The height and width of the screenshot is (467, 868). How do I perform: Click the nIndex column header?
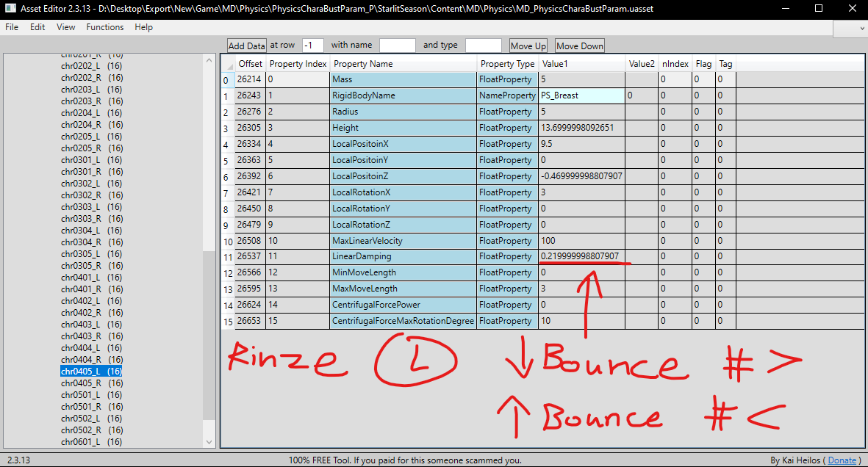pos(675,64)
